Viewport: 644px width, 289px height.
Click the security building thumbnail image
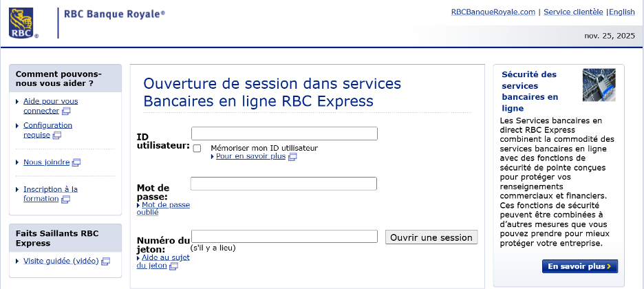pyautogui.click(x=599, y=85)
